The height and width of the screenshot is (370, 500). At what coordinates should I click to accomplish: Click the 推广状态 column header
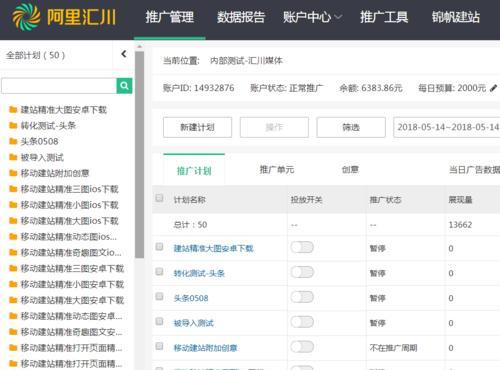(x=385, y=200)
